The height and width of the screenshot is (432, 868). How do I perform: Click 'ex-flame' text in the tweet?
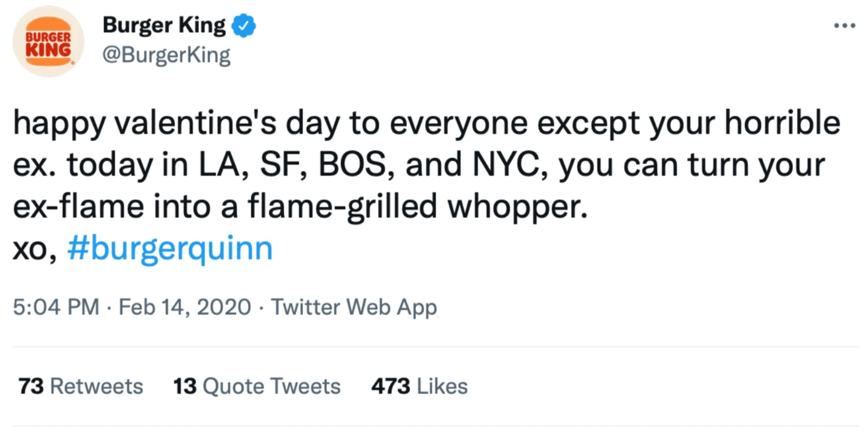78,207
